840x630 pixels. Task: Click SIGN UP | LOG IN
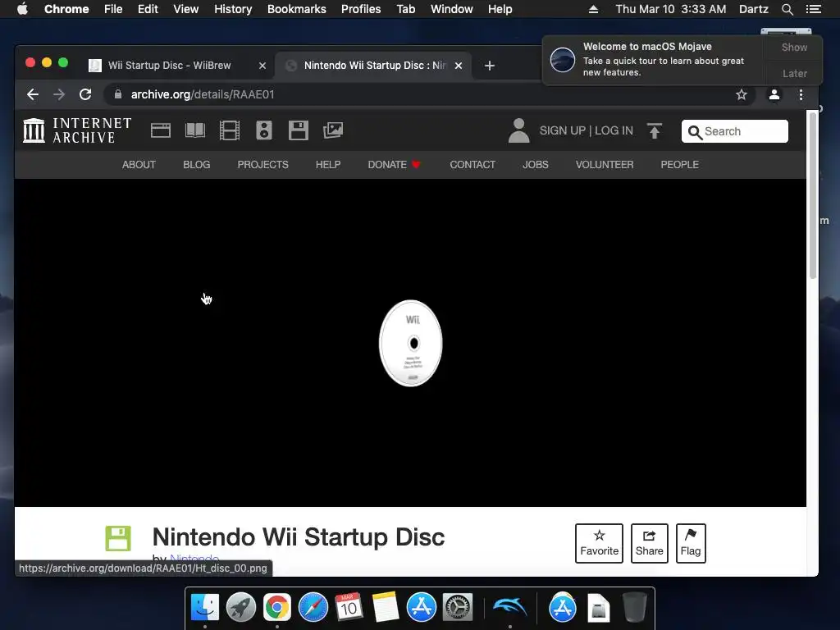coord(586,130)
